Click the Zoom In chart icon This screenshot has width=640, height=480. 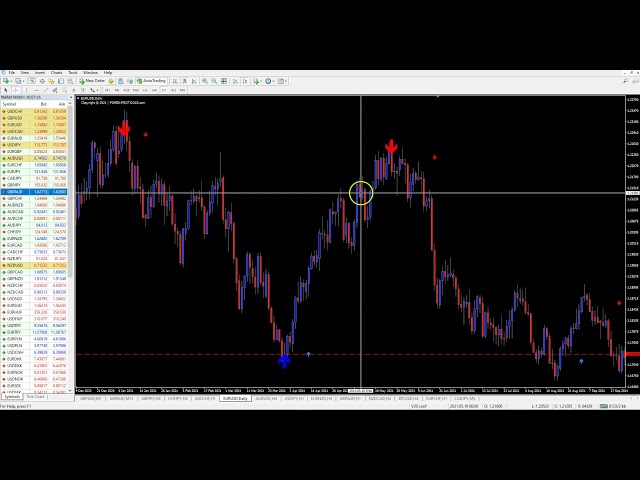205,81
